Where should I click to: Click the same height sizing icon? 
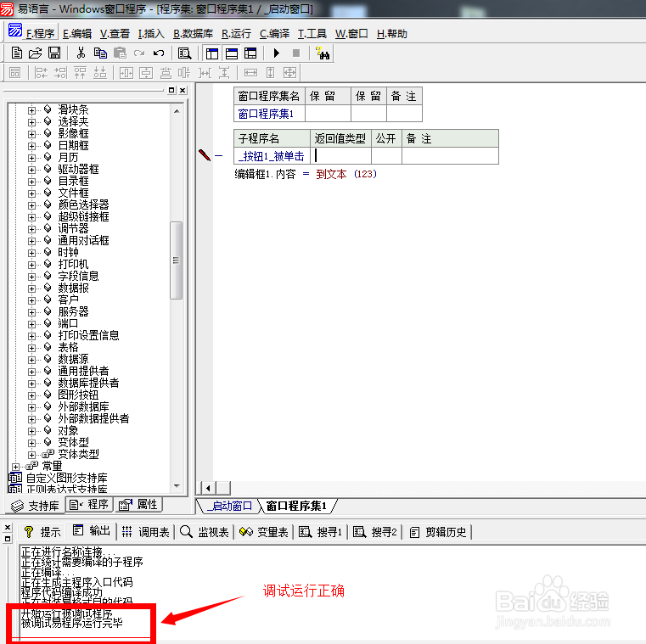point(270,73)
